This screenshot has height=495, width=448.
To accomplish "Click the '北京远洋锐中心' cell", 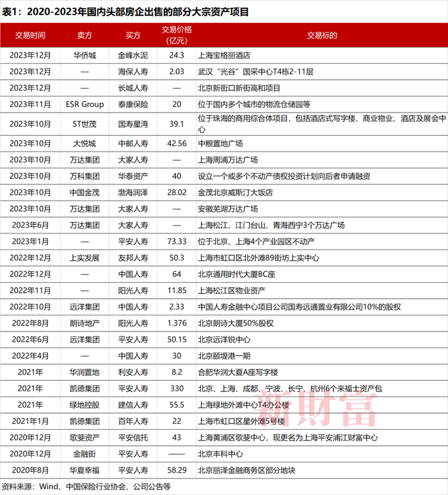I will 224,340.
